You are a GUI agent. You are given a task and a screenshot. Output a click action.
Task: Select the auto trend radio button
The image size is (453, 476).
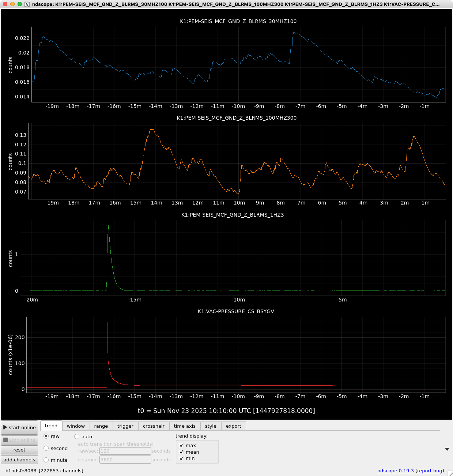point(77,436)
